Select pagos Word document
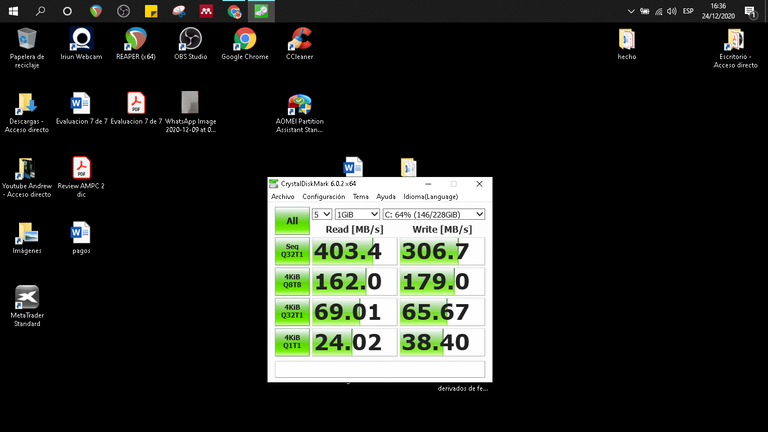The image size is (768, 432). pyautogui.click(x=81, y=238)
